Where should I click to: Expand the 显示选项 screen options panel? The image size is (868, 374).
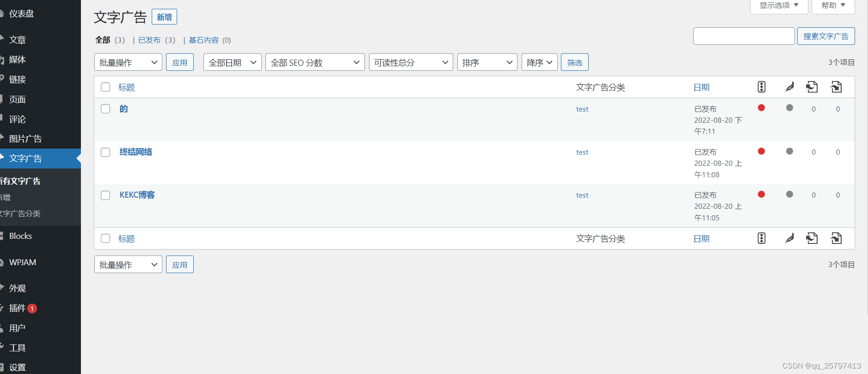[x=779, y=6]
